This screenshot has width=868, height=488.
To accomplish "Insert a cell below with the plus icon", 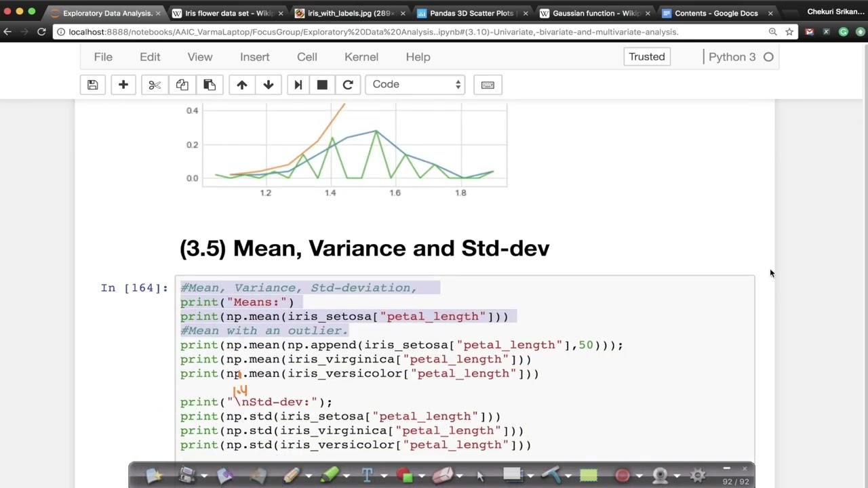I will tap(123, 85).
